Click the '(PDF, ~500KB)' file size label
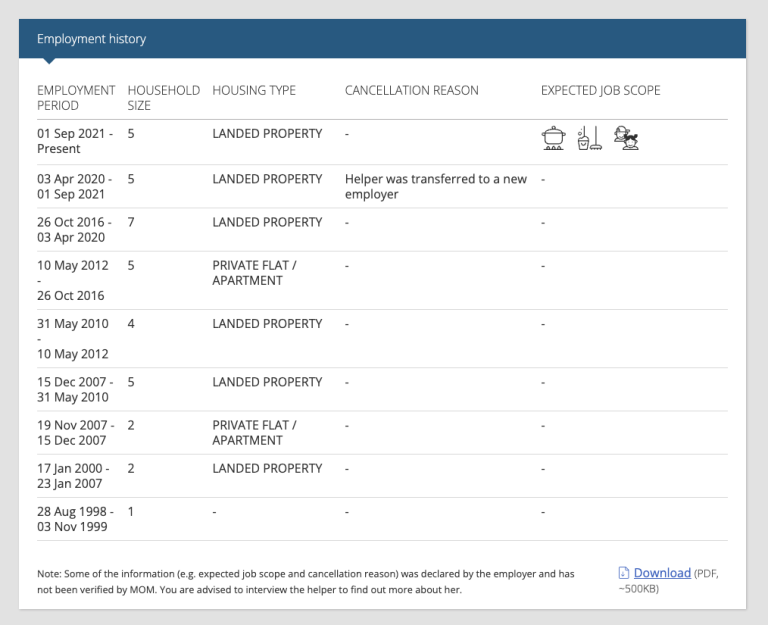Screen dimensions: 768x625 pos(669,580)
